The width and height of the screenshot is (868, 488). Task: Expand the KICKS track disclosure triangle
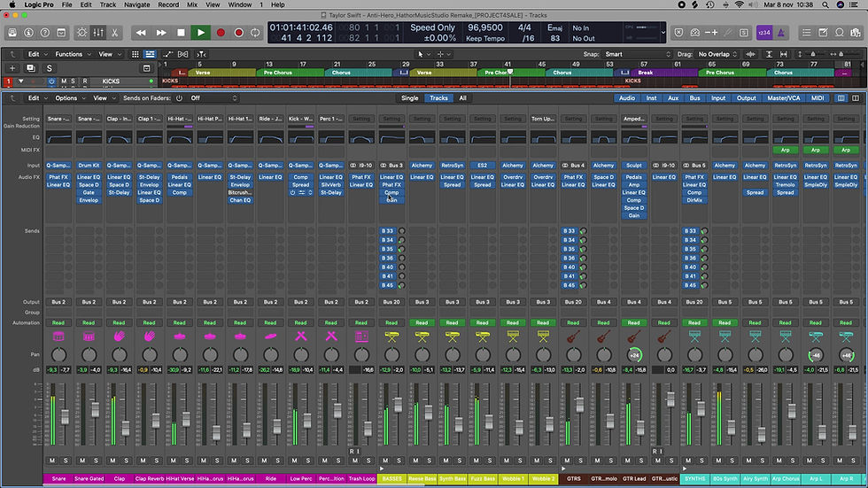[x=21, y=81]
